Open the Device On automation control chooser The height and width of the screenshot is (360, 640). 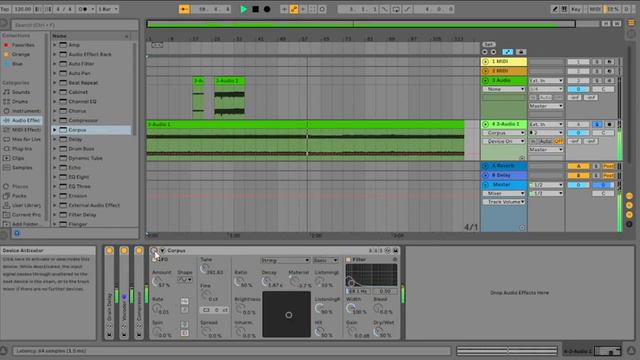[504, 141]
